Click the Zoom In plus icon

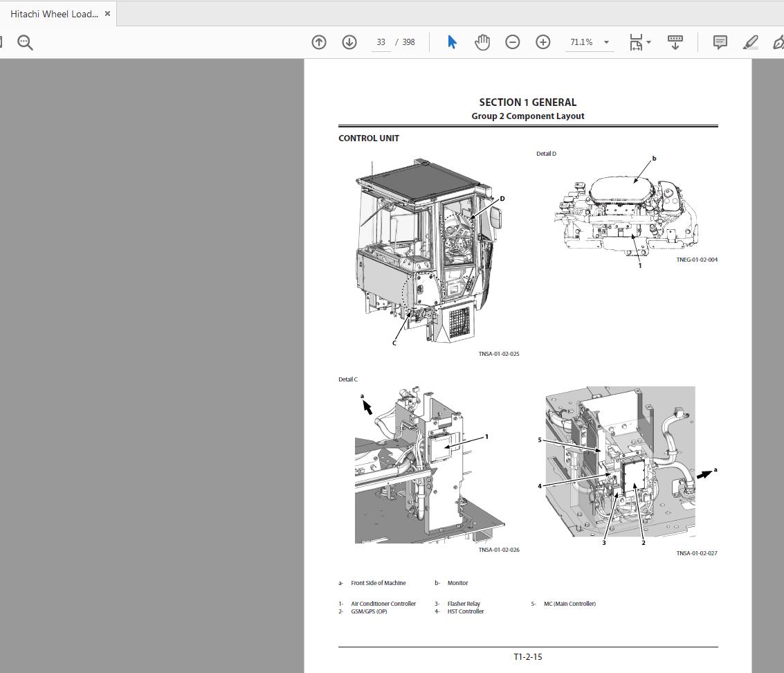pyautogui.click(x=543, y=42)
